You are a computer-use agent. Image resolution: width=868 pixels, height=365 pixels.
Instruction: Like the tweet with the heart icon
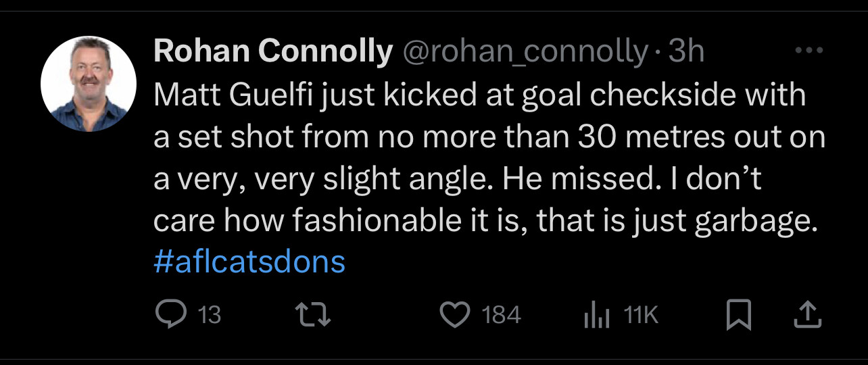[x=455, y=315]
